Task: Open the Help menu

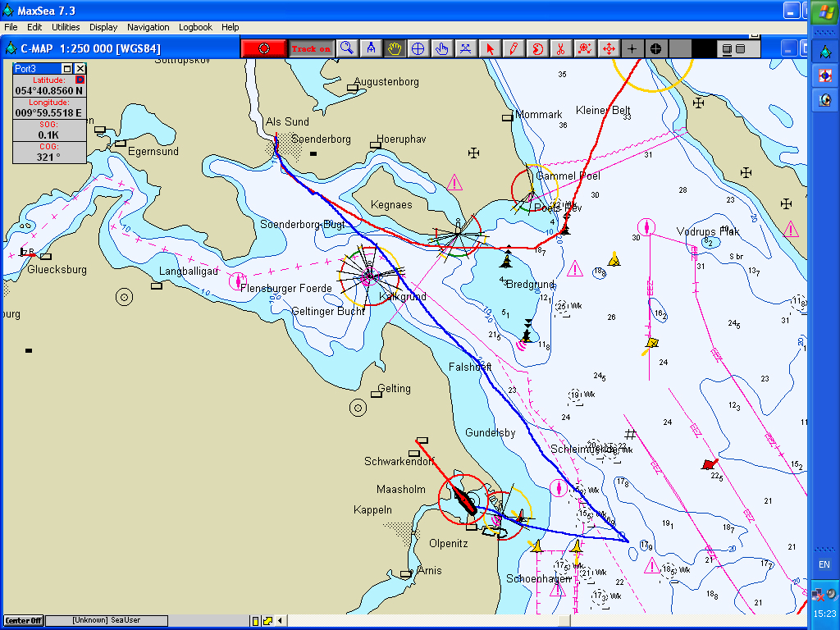Action: point(230,27)
